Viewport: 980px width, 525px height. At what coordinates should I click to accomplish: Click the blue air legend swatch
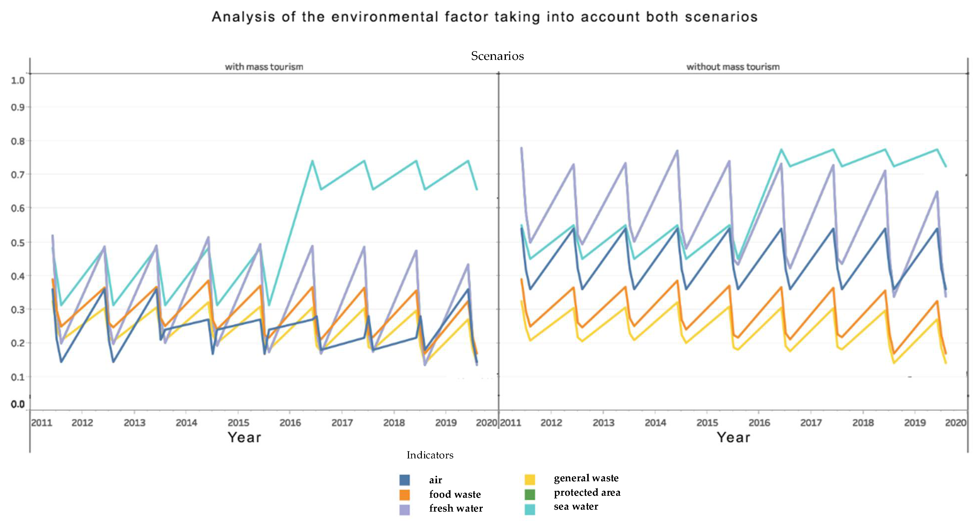coord(404,480)
